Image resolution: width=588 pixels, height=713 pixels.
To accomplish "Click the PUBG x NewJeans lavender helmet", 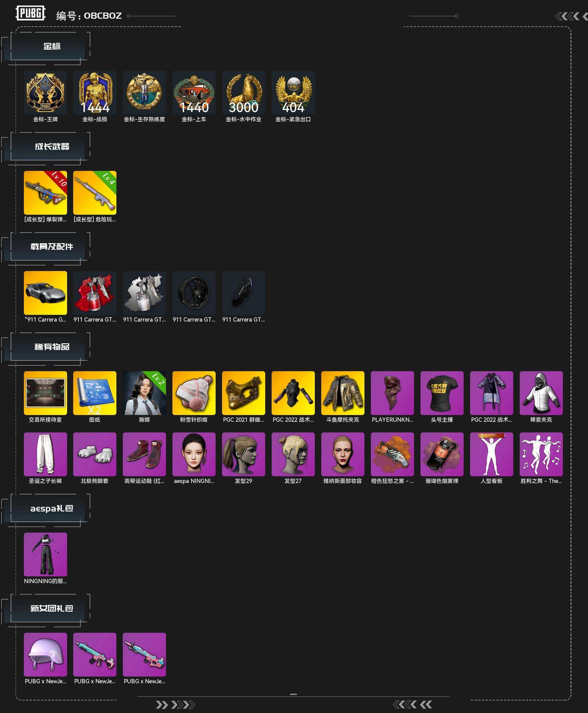I will pyautogui.click(x=45, y=655).
